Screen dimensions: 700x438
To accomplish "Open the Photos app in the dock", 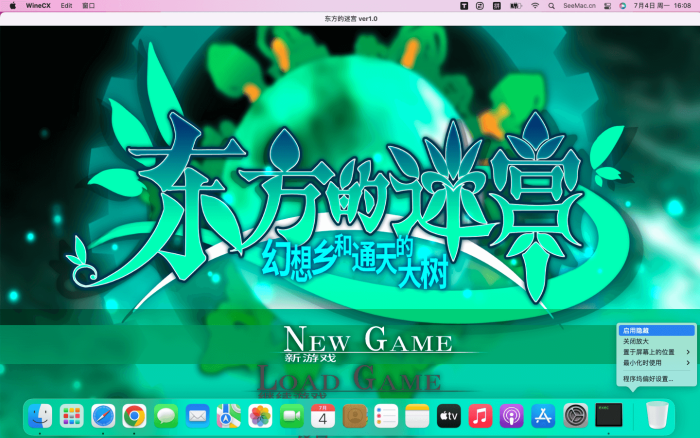I will coord(260,415).
